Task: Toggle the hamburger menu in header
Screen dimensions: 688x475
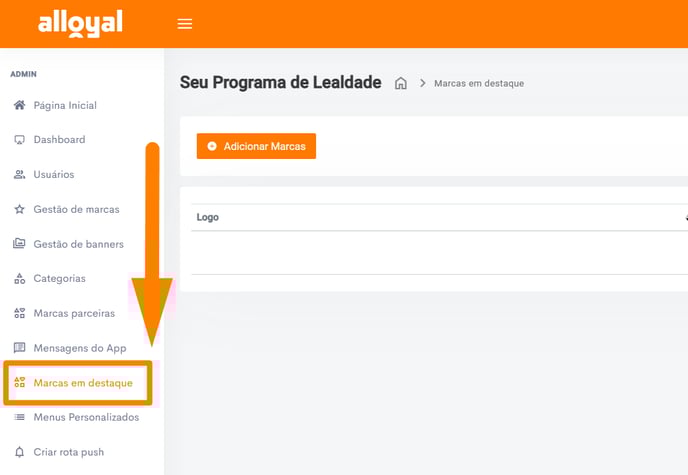Action: (185, 24)
